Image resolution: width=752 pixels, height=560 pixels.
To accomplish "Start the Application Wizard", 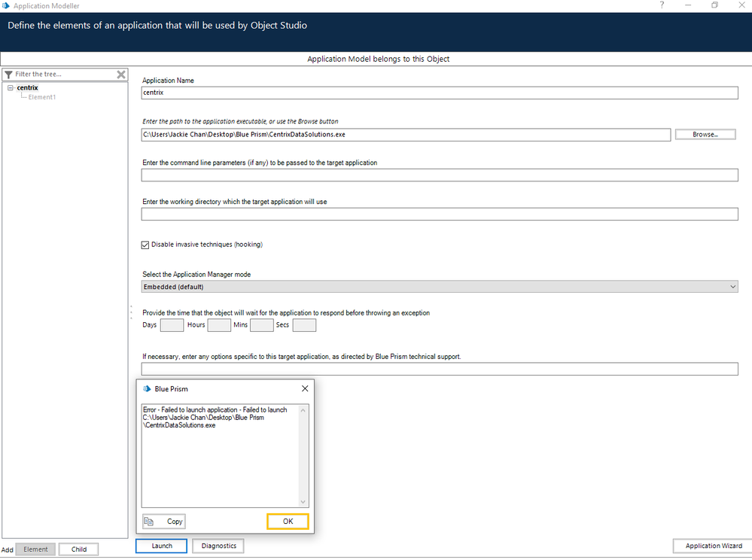I will [x=713, y=546].
